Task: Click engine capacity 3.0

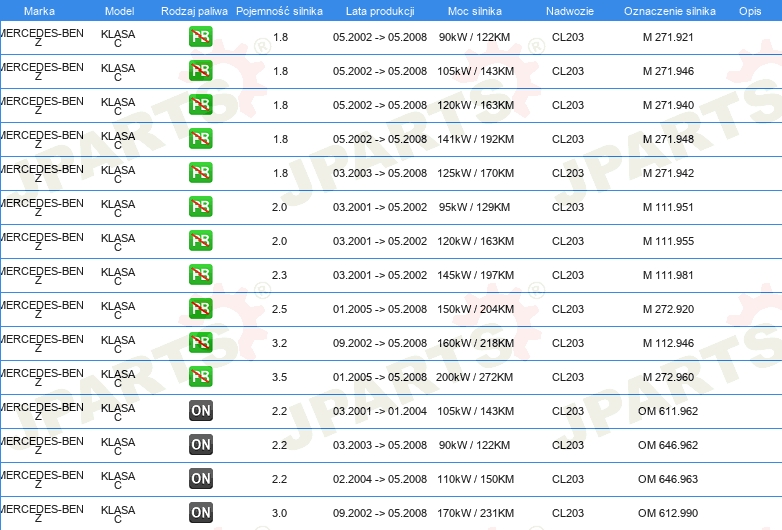Action: 279,513
